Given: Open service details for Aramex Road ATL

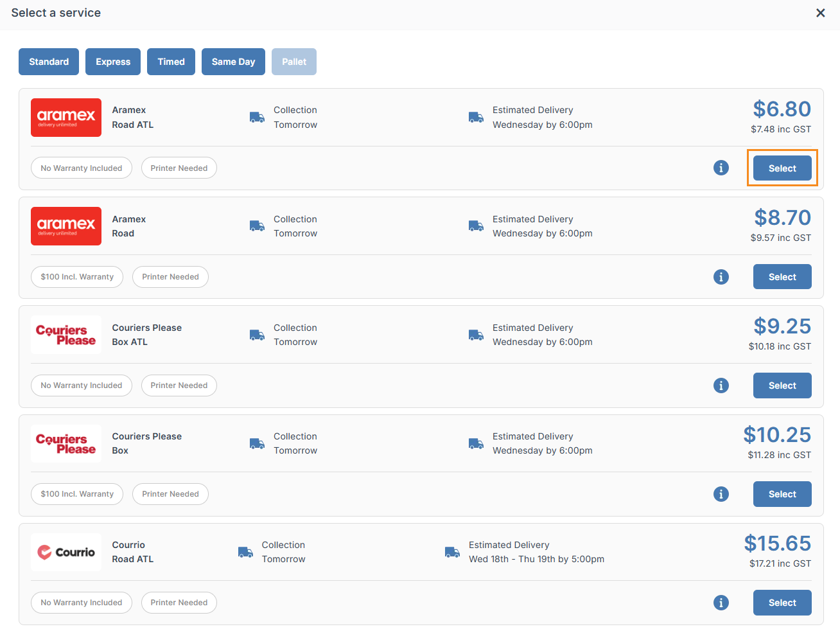Looking at the screenshot, I should pos(721,168).
